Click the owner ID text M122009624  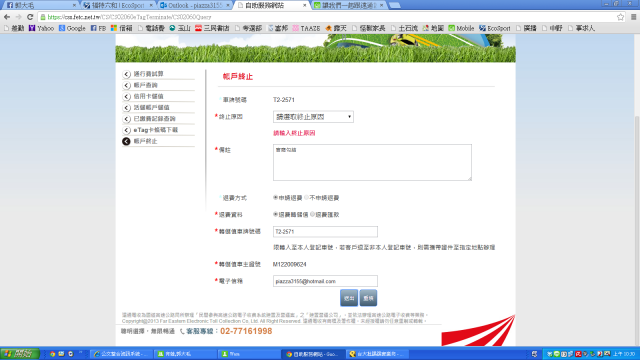(289, 264)
